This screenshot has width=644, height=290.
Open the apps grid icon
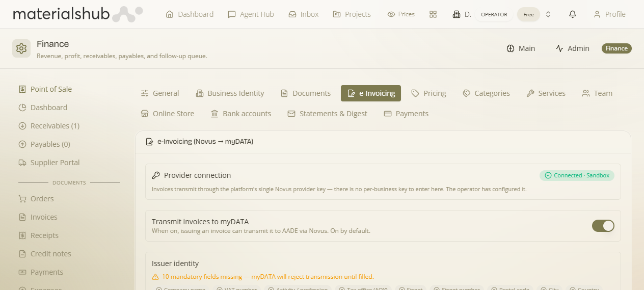(x=433, y=14)
